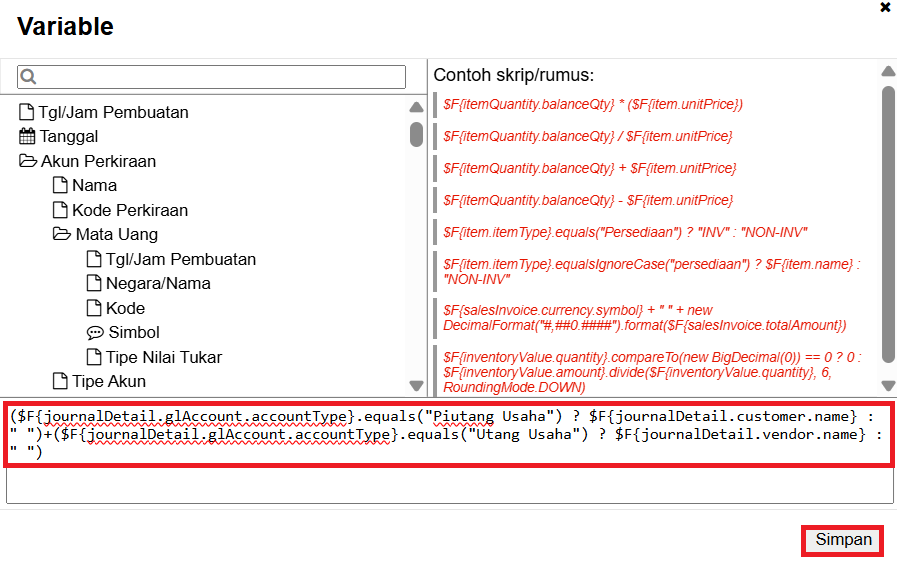Insert the balanceQty multiply unitPrice example

coord(593,104)
